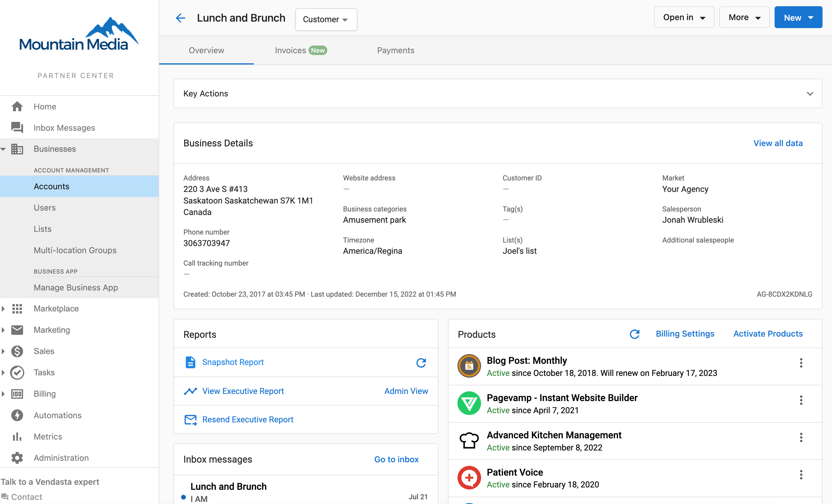Open options menu for Blog Post: Monthly
832x504 pixels.
click(801, 363)
